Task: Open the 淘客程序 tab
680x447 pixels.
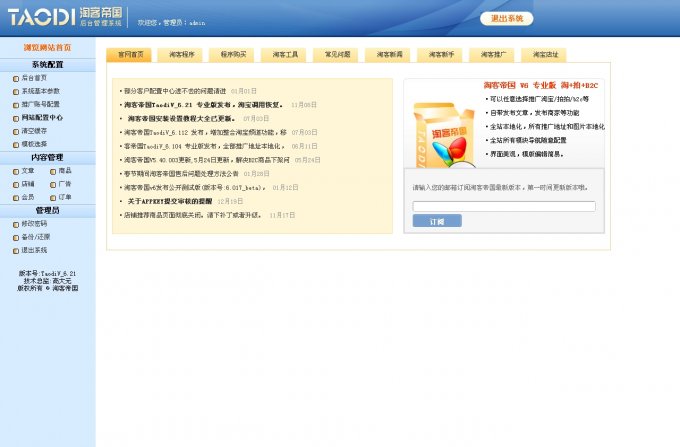Action: click(x=181, y=55)
